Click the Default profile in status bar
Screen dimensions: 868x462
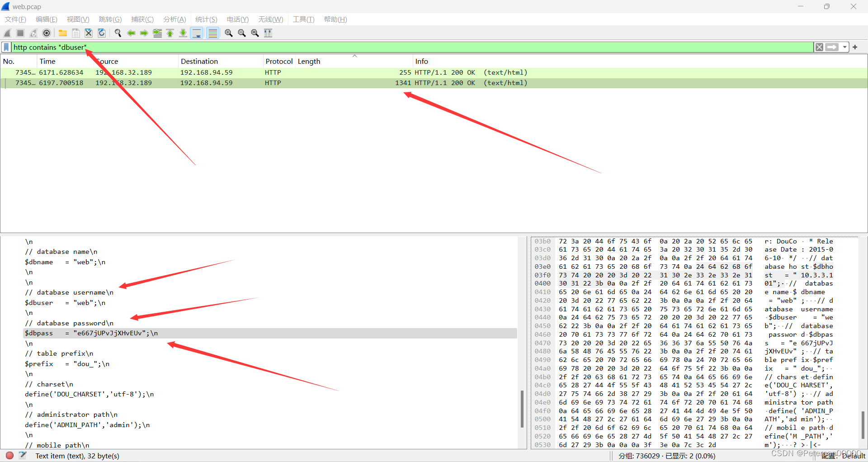[843, 456]
